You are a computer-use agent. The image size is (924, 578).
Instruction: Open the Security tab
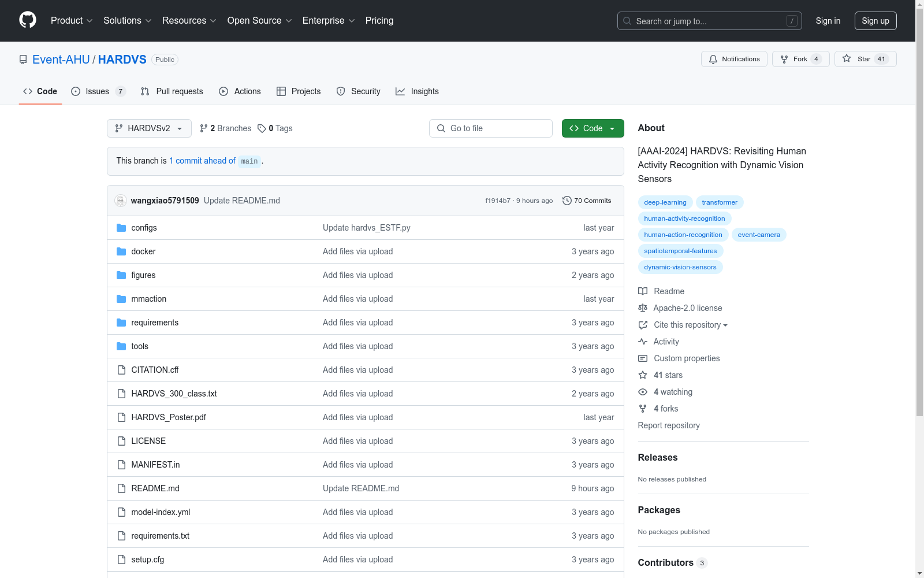point(358,91)
